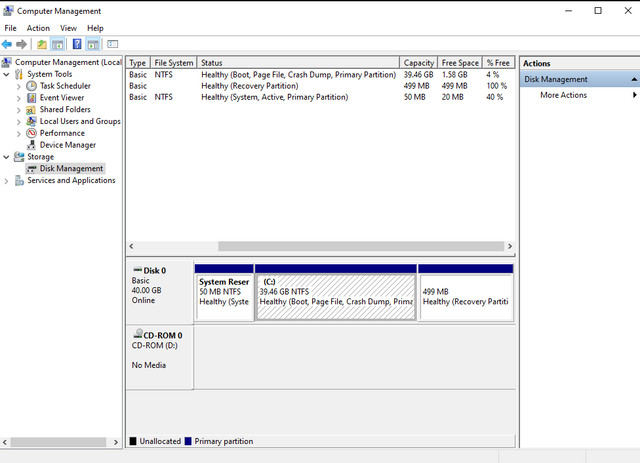Click the console tree scroll right arrow
Viewport: 640px width, 463px height.
116,442
